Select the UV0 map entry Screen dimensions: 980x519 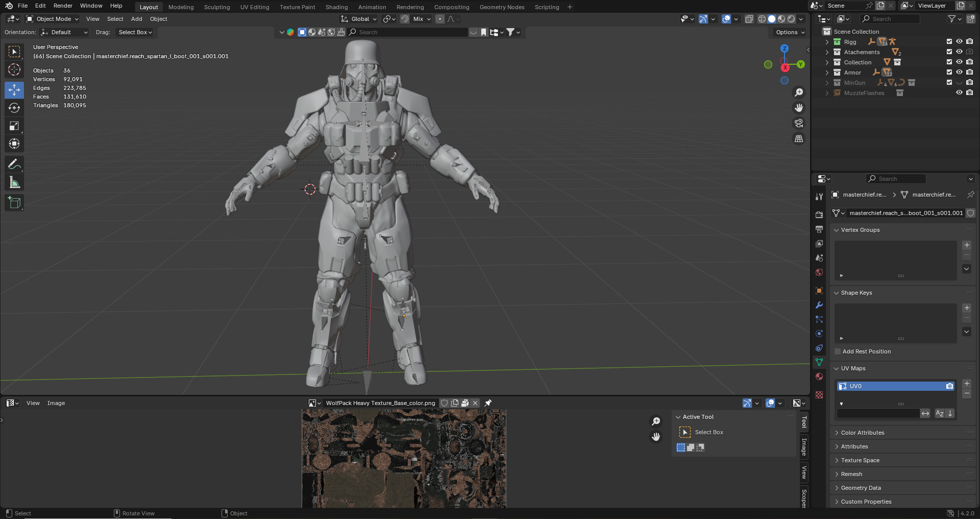pos(896,386)
